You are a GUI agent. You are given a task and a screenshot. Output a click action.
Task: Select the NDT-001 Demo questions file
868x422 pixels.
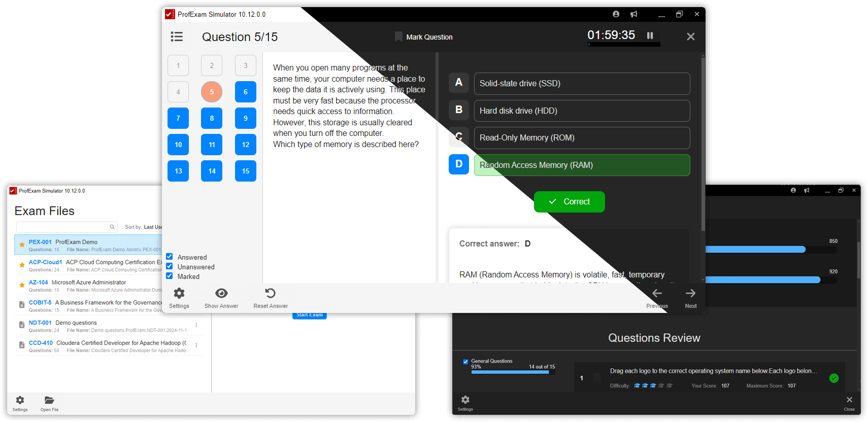pos(109,326)
